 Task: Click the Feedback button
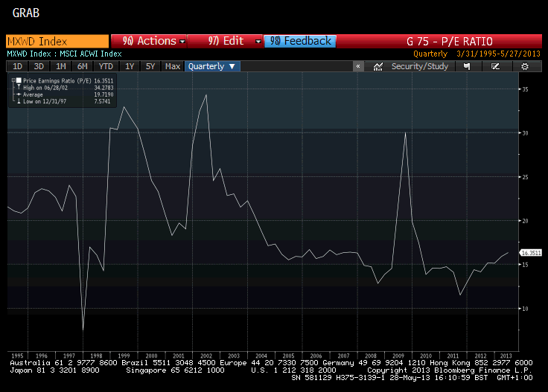click(300, 42)
